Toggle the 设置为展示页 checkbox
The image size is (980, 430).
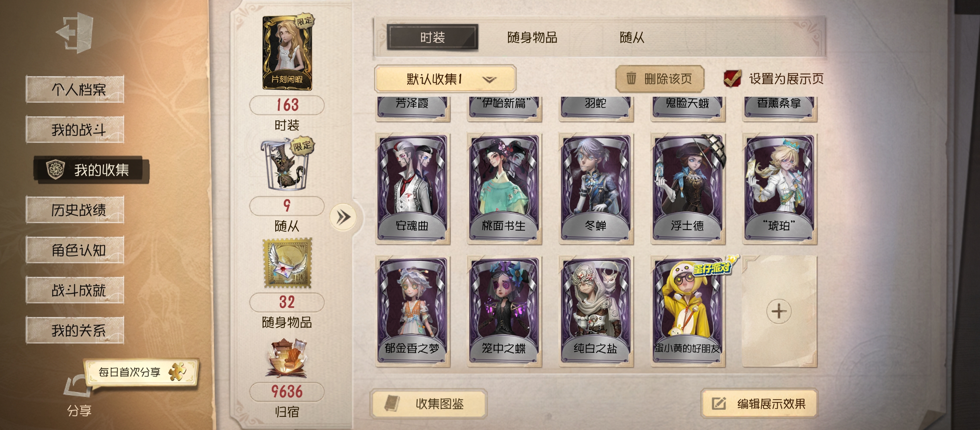[x=732, y=78]
